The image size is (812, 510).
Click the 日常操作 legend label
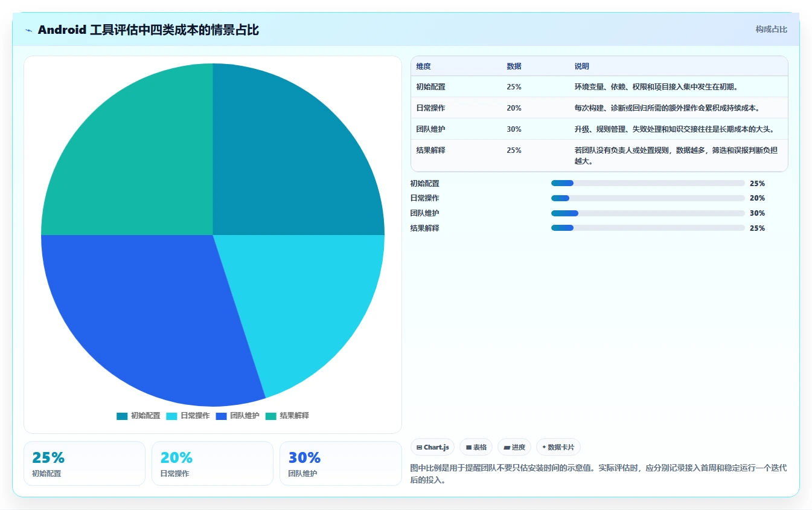(x=195, y=416)
